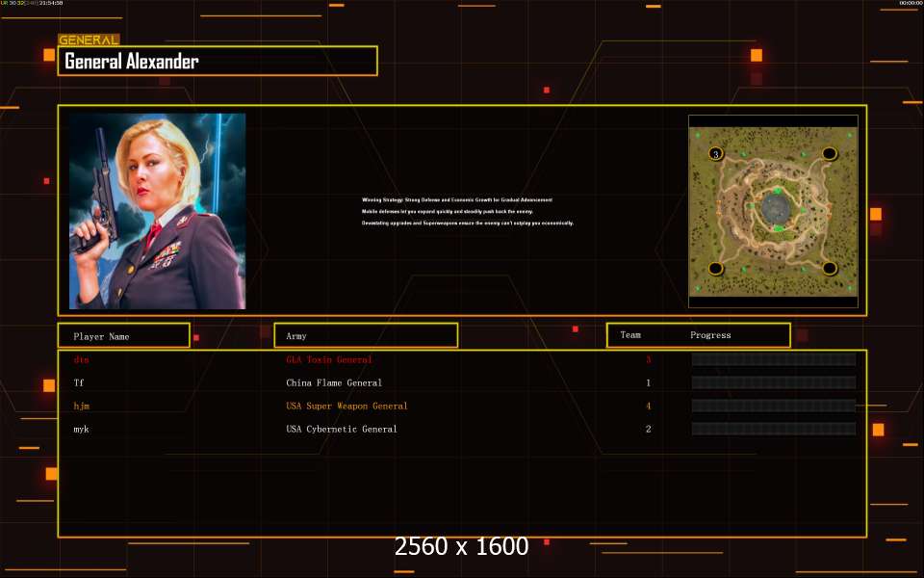Select player name myk

coord(81,430)
